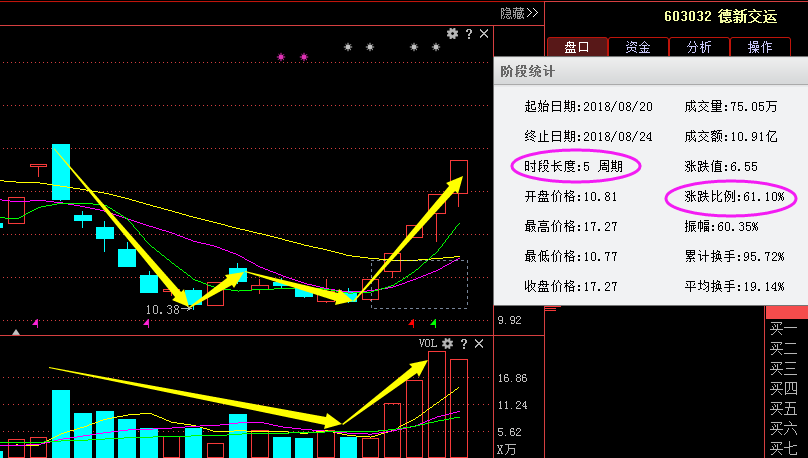This screenshot has width=808, height=458.
Task: Click the green triangle marker below chart
Action: click(433, 323)
